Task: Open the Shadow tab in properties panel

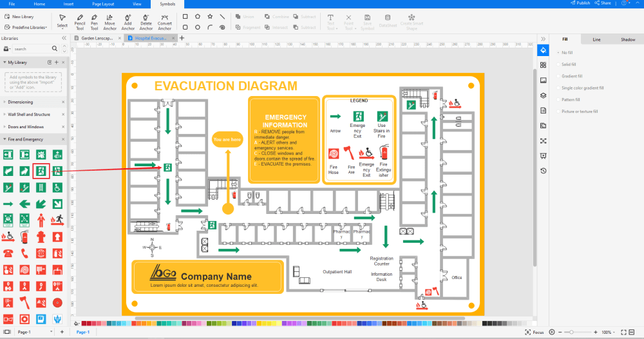Action: pos(627,40)
